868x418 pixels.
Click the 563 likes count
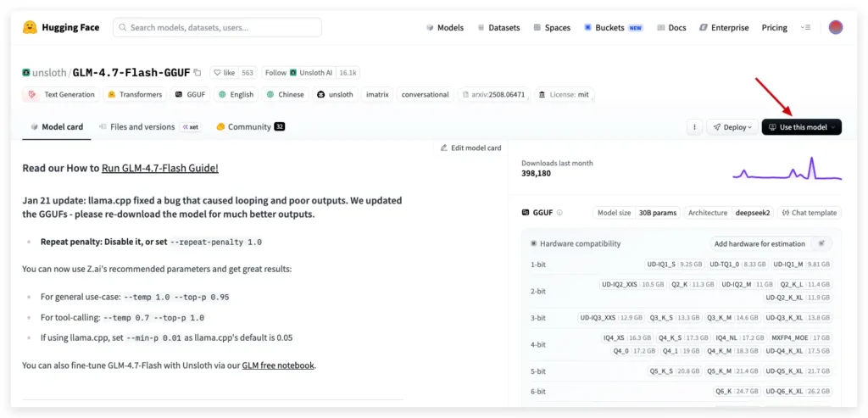pos(248,73)
